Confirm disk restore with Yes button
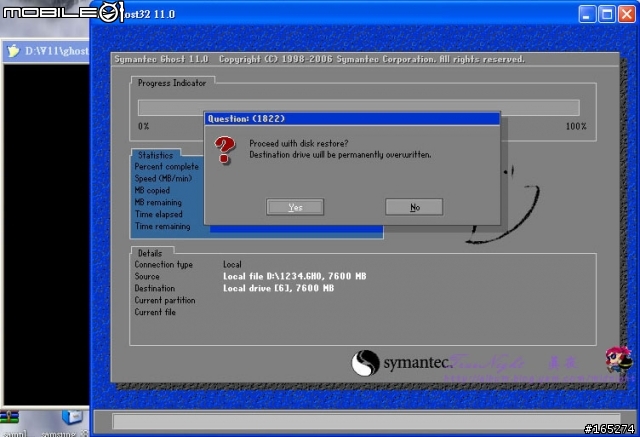Viewport: 640px width, 437px height. (295, 207)
